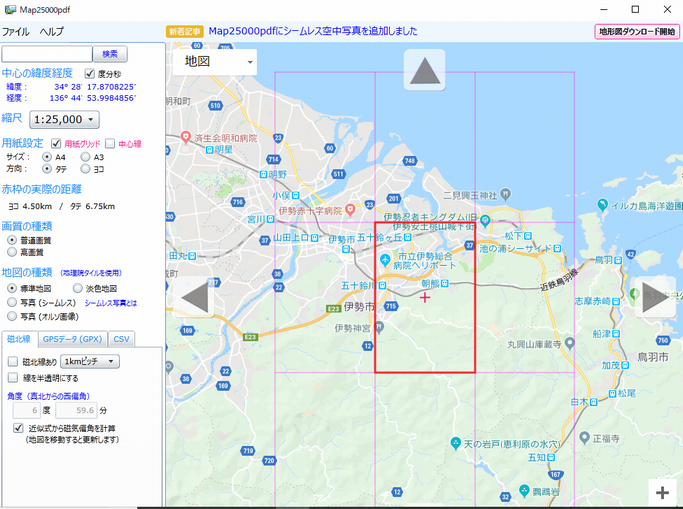The image size is (683, 509).
Task: Pan the map west with the left arrow
Action: [194, 297]
